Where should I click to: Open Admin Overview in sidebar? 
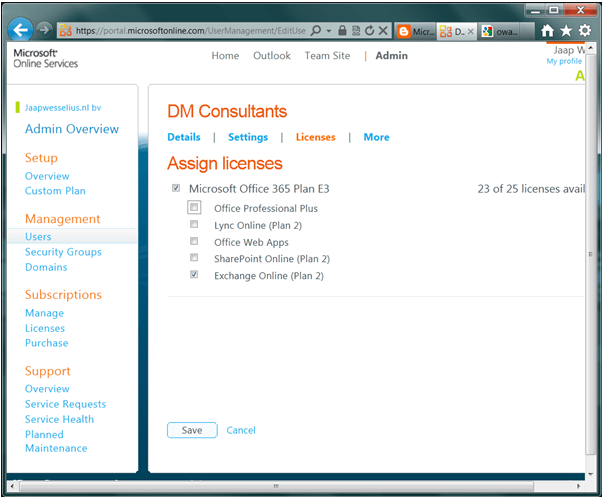point(72,129)
